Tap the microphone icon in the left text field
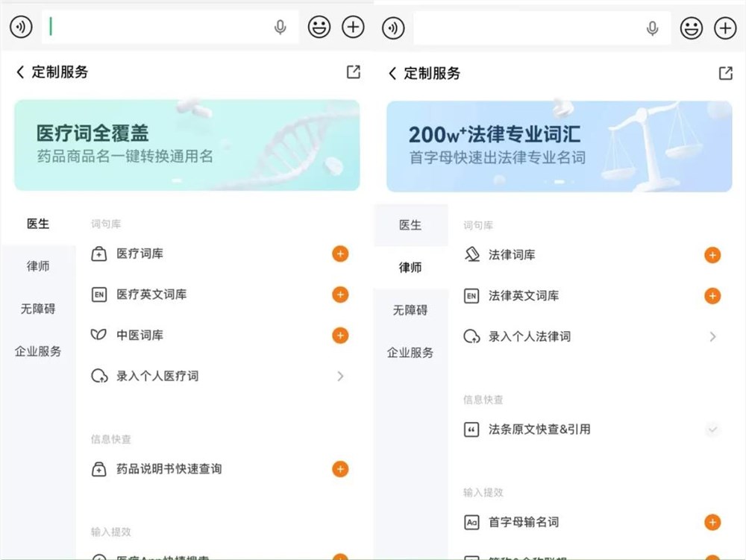This screenshot has height=560, width=746. click(280, 27)
